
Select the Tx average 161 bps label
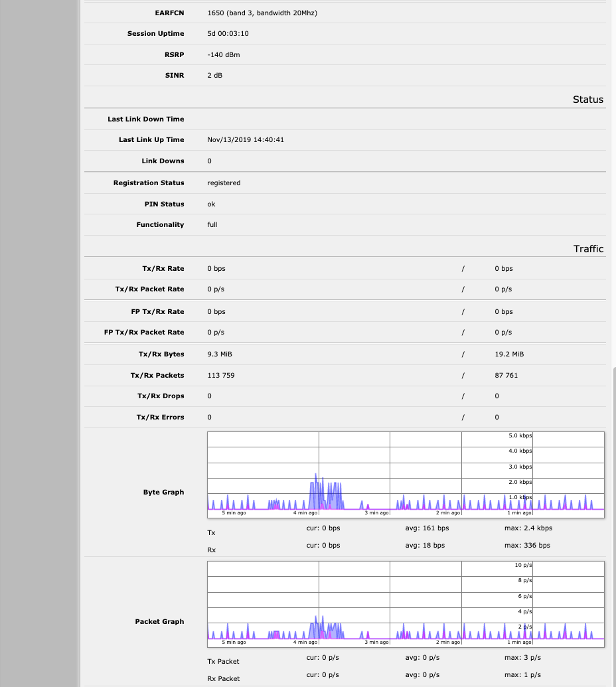(427, 528)
